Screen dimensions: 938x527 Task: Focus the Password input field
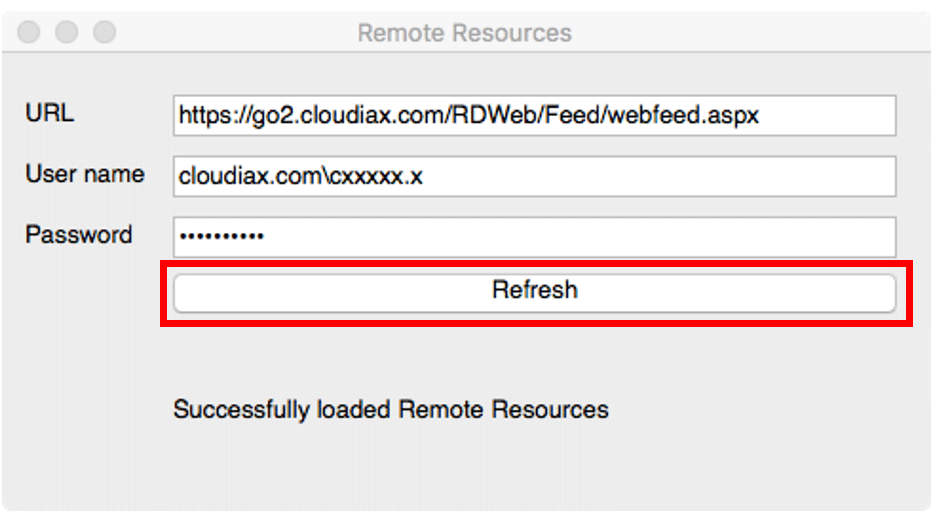[534, 237]
